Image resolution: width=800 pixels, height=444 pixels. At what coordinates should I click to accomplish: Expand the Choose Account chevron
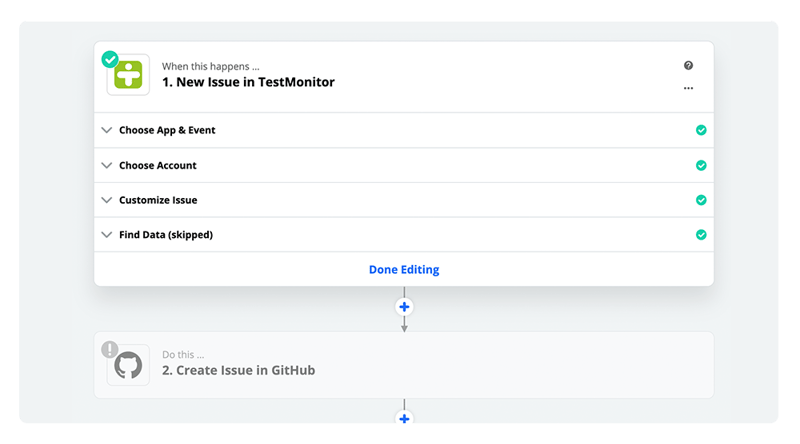[107, 165]
